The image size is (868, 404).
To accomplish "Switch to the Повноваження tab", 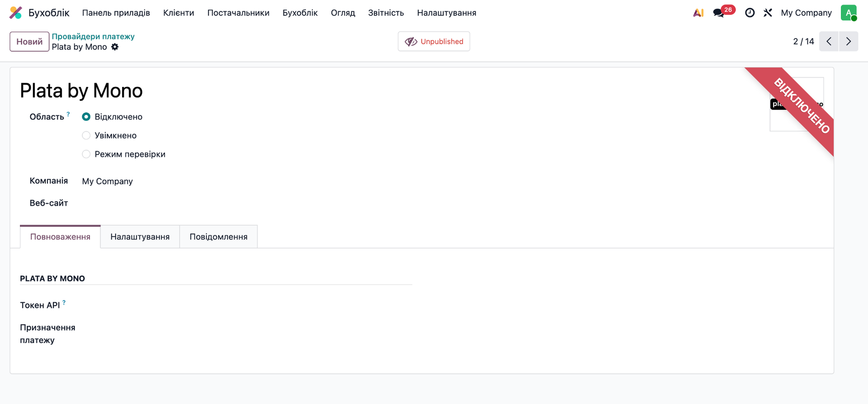I will tap(60, 237).
